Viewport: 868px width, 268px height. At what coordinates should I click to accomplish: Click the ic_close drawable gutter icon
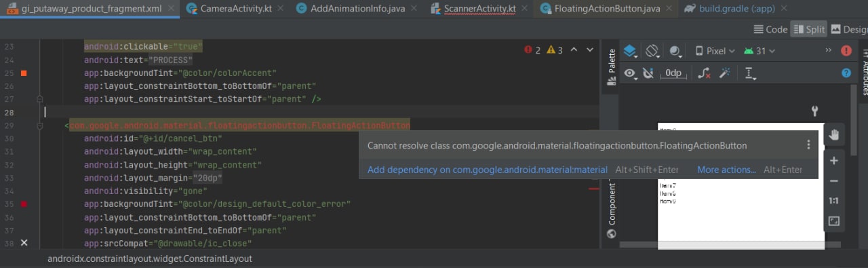24,242
